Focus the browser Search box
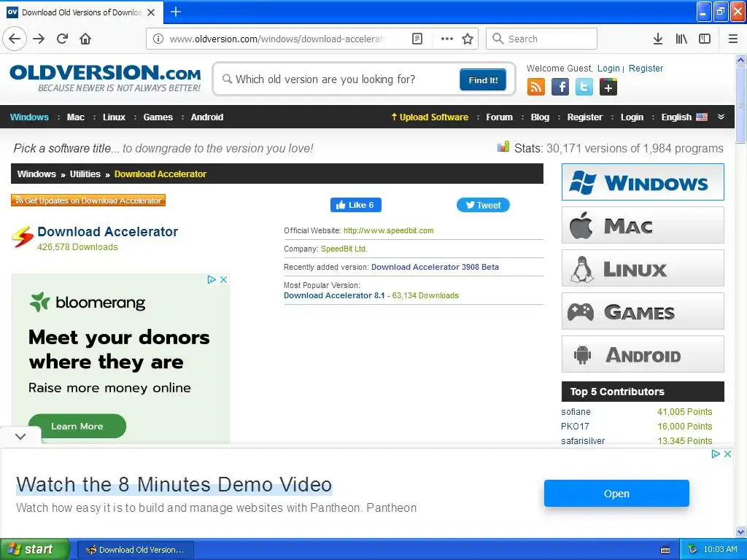The image size is (747, 560). (541, 39)
